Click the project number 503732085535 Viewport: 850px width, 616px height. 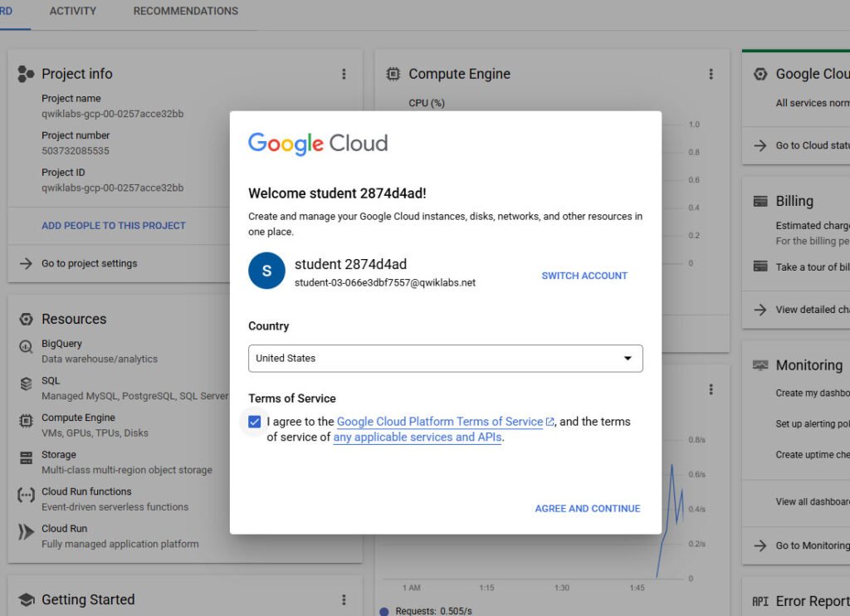[x=76, y=151]
